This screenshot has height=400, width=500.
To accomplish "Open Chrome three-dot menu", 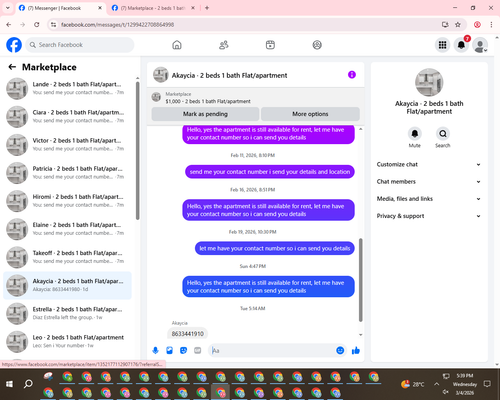I will [x=491, y=25].
